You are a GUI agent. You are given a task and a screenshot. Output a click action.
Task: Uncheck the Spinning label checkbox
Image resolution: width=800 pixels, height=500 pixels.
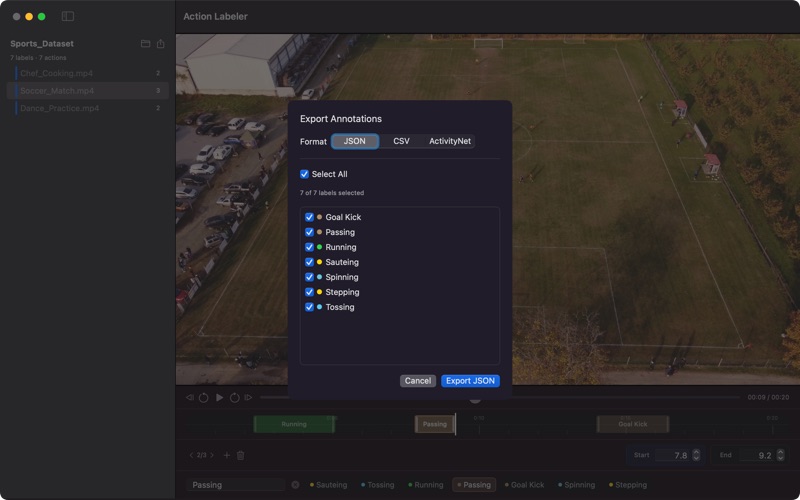(x=309, y=277)
